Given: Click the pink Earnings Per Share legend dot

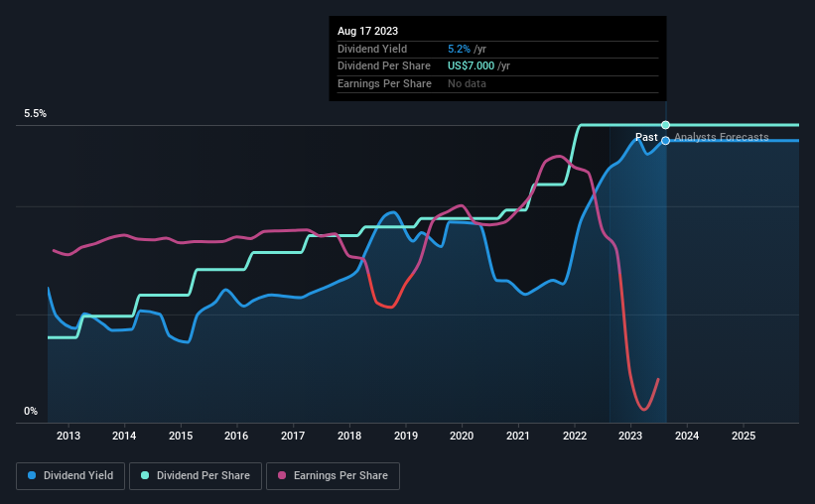Looking at the screenshot, I should click(282, 475).
